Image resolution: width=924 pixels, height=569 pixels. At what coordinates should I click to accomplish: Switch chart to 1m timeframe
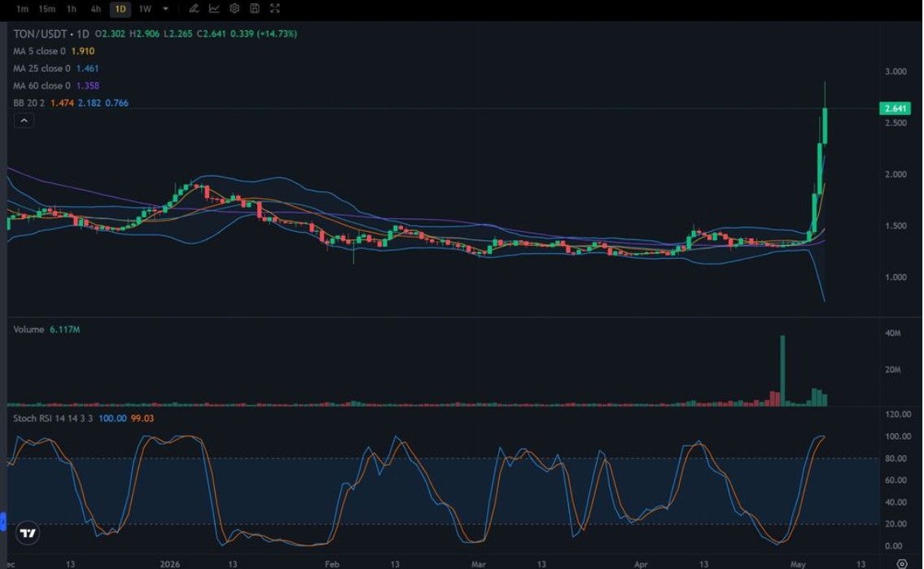(x=23, y=9)
